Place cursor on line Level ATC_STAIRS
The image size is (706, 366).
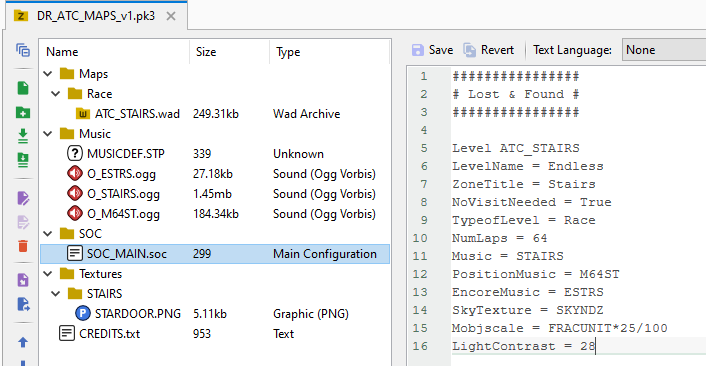click(x=516, y=148)
